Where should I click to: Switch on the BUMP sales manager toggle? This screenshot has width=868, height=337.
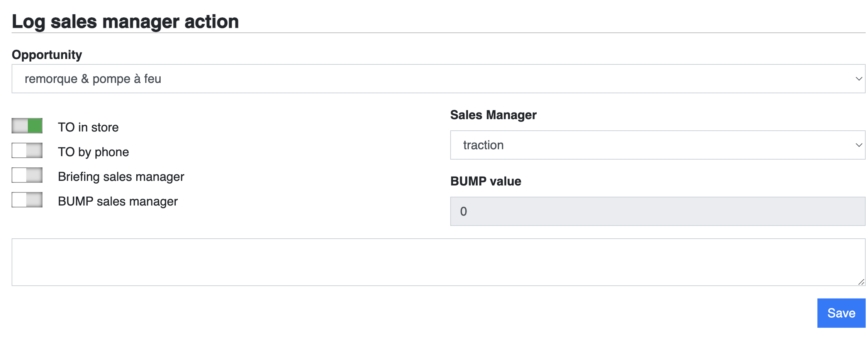(27, 200)
